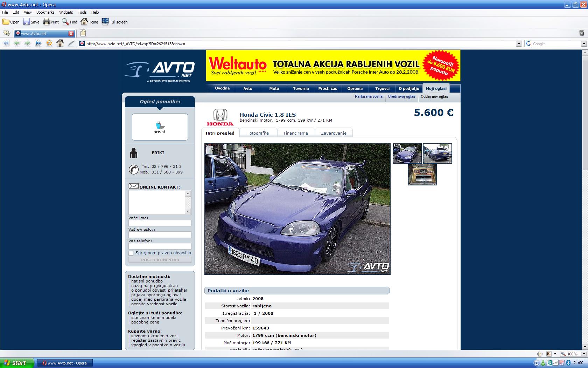Screen dimensions: 588x368
Task: Open the Moji oglasi navigation tab
Action: (436, 89)
